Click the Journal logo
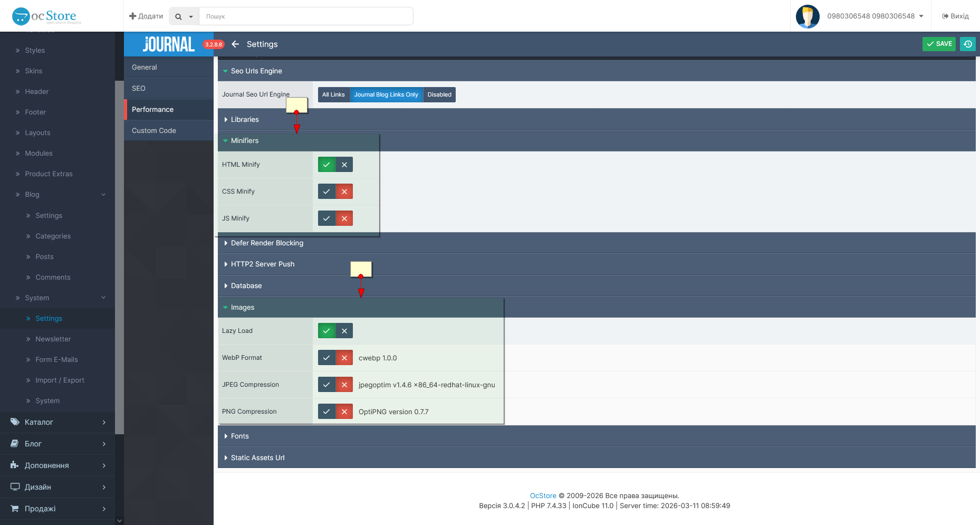 tap(169, 44)
